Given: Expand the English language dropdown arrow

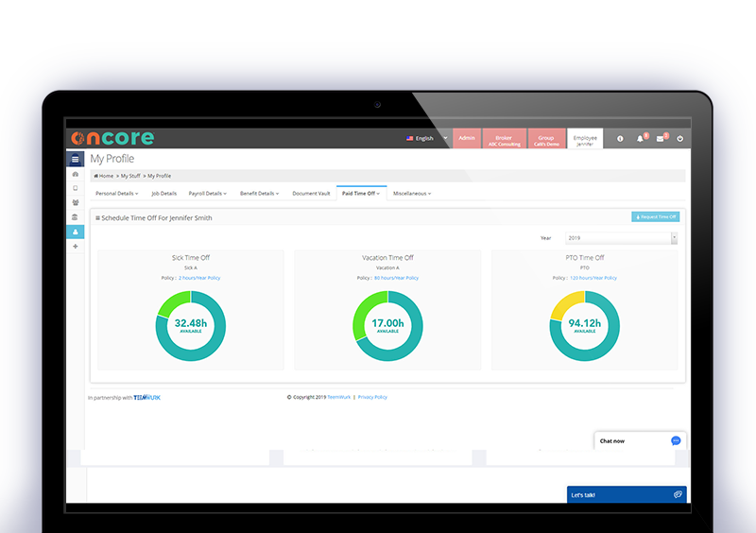Looking at the screenshot, I should coord(445,138).
